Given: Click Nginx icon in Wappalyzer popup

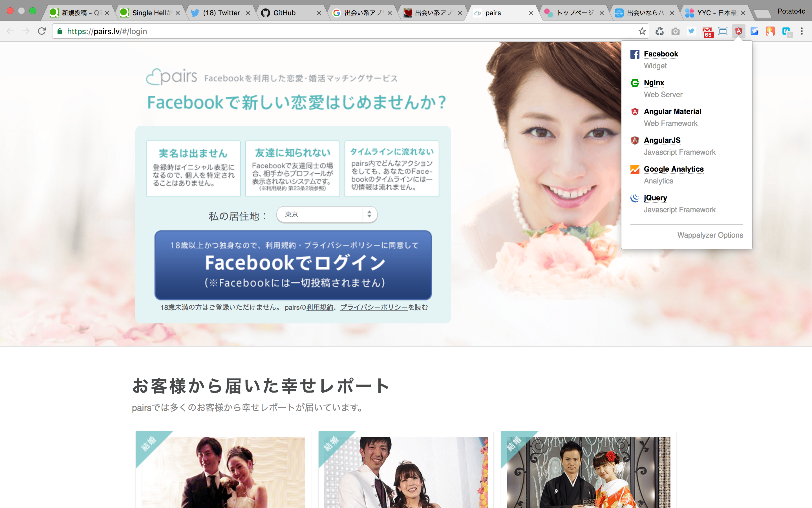Looking at the screenshot, I should pos(634,83).
